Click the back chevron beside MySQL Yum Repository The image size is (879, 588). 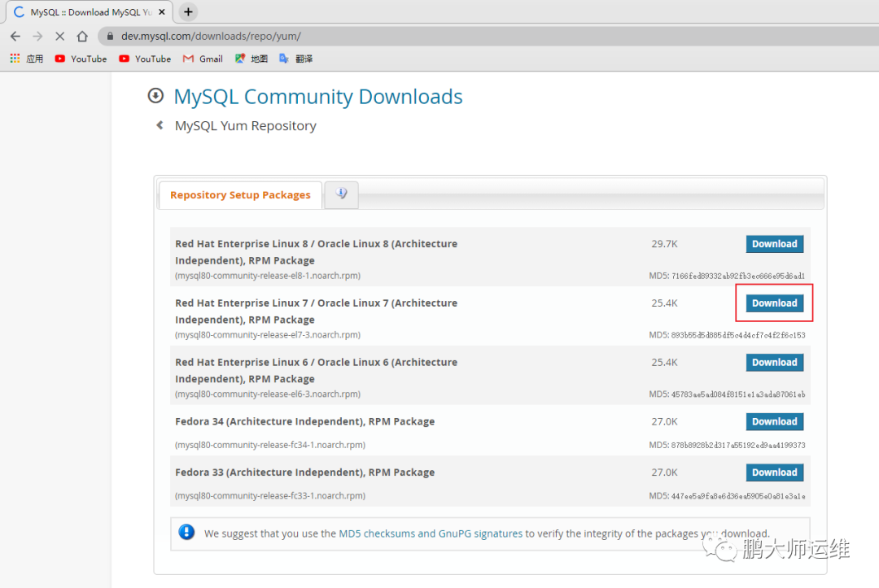click(x=160, y=125)
